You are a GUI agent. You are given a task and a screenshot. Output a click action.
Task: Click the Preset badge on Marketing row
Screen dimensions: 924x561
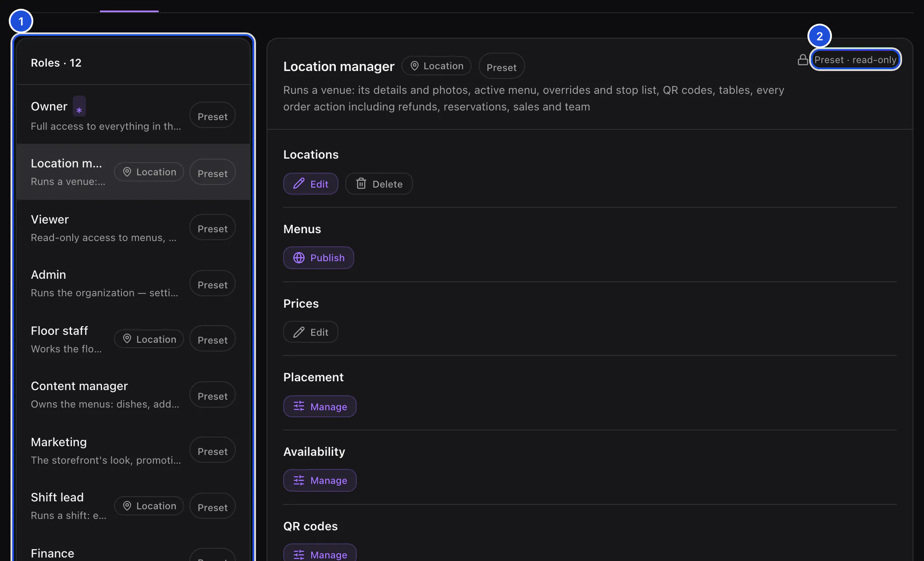(x=213, y=451)
